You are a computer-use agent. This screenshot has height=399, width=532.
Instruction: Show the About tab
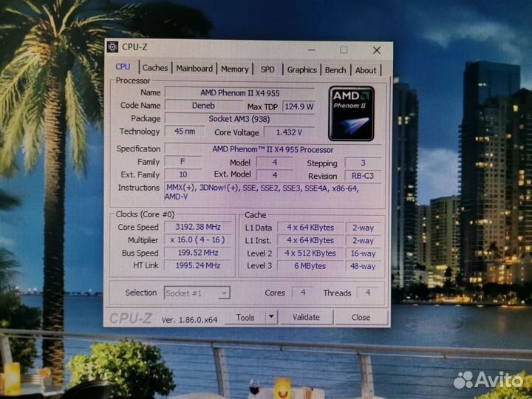366,71
